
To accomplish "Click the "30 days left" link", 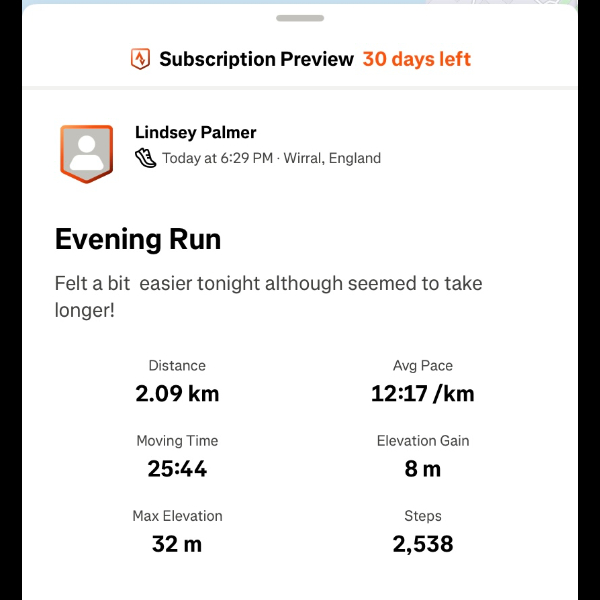I will [416, 59].
